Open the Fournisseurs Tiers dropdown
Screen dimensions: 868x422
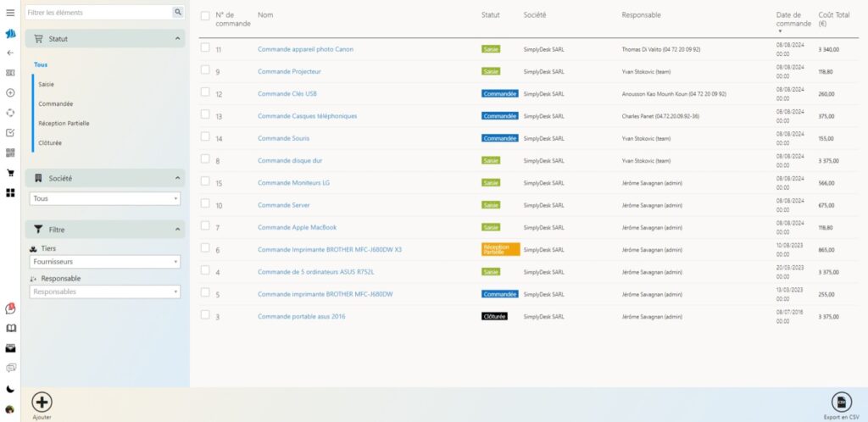(105, 262)
